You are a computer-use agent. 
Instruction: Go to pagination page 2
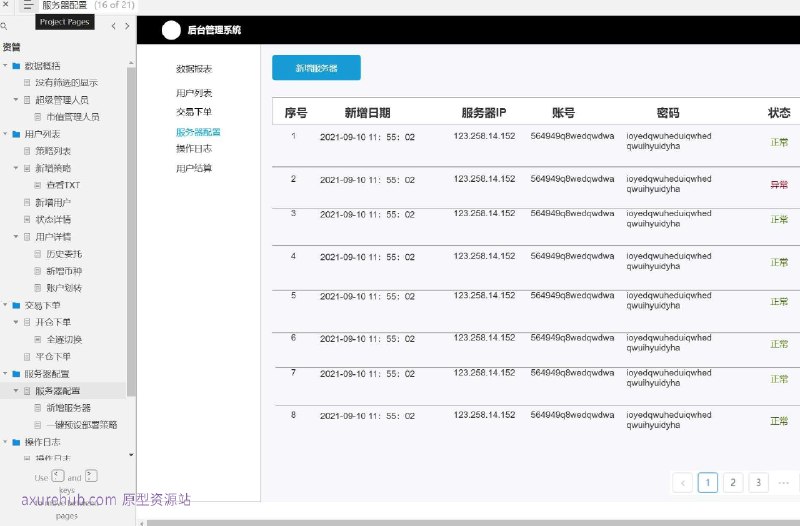click(x=733, y=483)
